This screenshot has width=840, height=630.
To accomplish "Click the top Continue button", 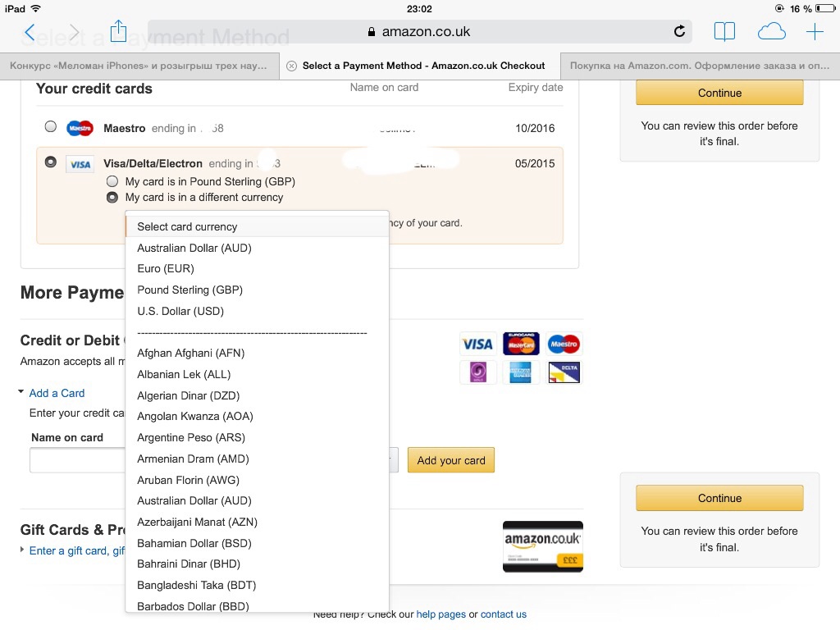I will click(719, 93).
